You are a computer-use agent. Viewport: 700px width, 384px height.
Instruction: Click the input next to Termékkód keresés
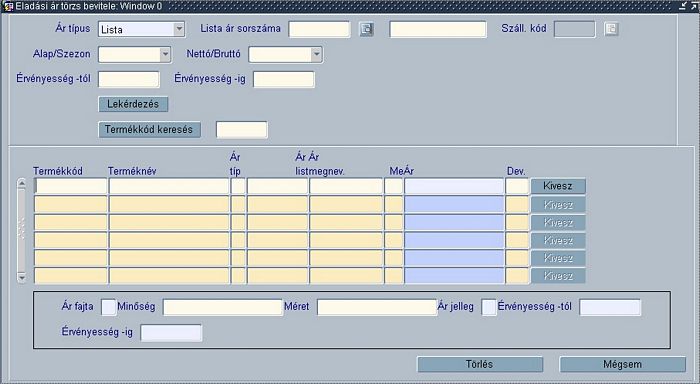pyautogui.click(x=242, y=130)
